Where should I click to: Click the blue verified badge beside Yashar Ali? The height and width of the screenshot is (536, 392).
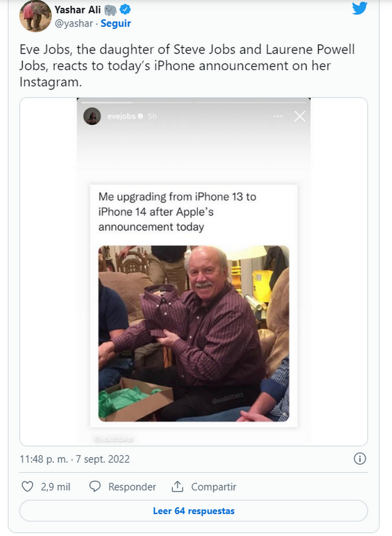(125, 9)
